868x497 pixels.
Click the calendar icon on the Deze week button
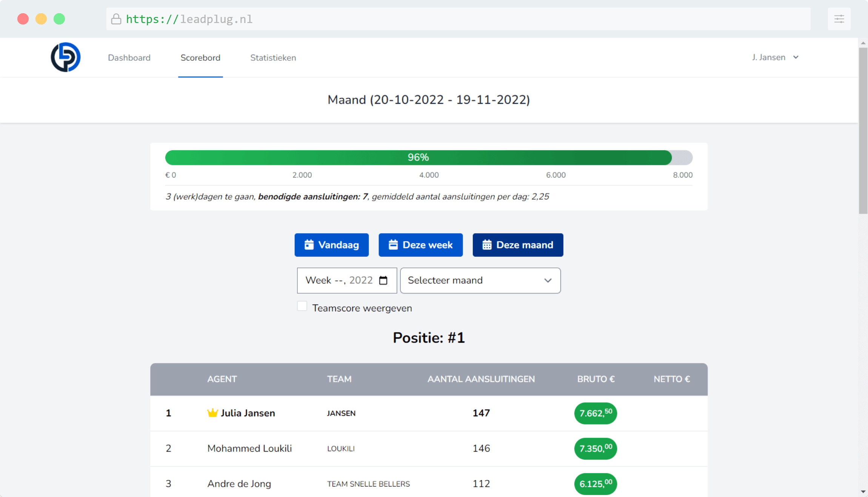[393, 245]
